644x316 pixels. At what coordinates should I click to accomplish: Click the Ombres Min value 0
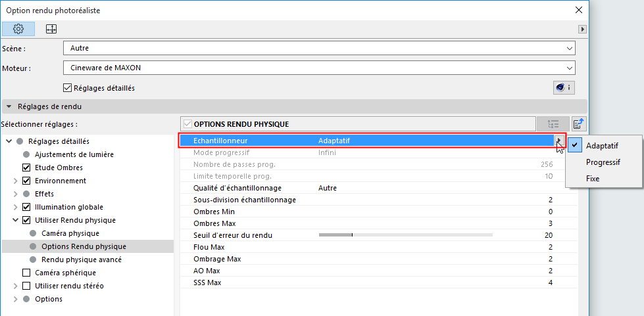pyautogui.click(x=551, y=212)
